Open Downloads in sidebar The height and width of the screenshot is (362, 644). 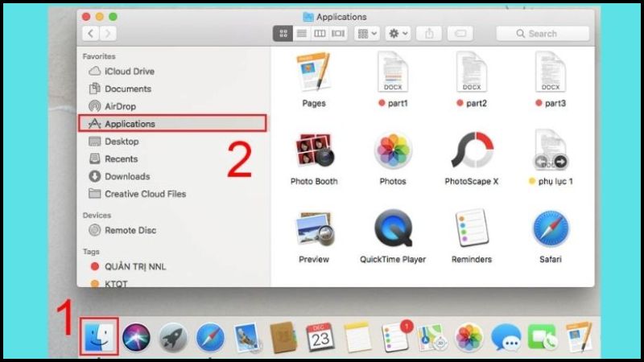[x=119, y=176]
